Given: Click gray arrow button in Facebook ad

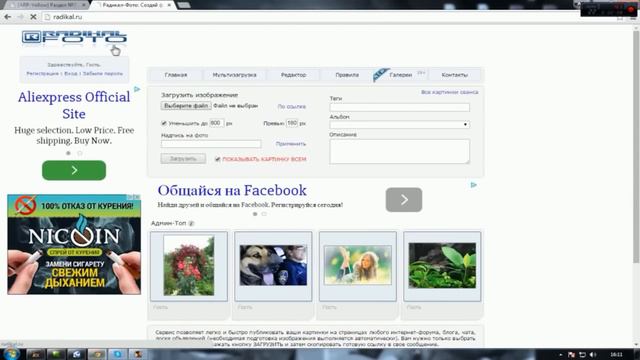Looking at the screenshot, I should 404,200.
